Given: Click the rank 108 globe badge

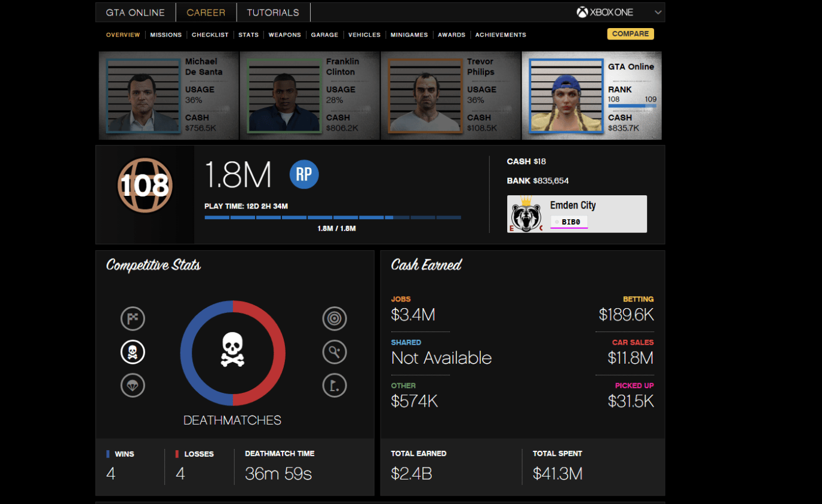Looking at the screenshot, I should click(145, 186).
